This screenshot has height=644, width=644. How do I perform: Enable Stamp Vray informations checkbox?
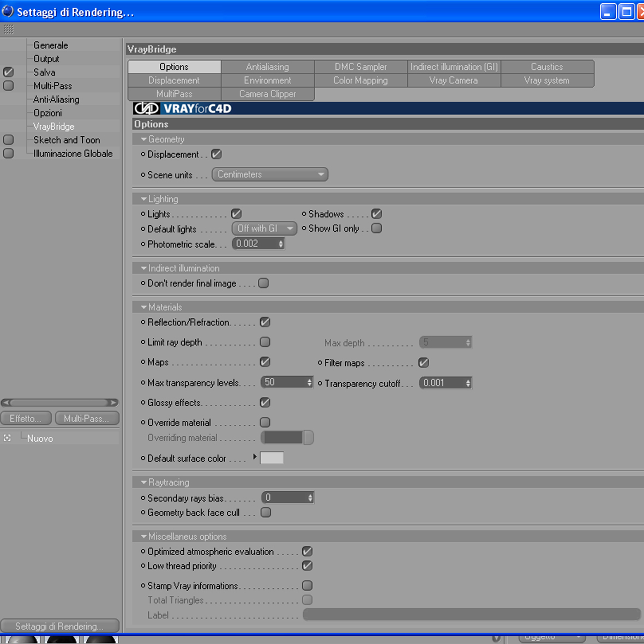(x=307, y=585)
